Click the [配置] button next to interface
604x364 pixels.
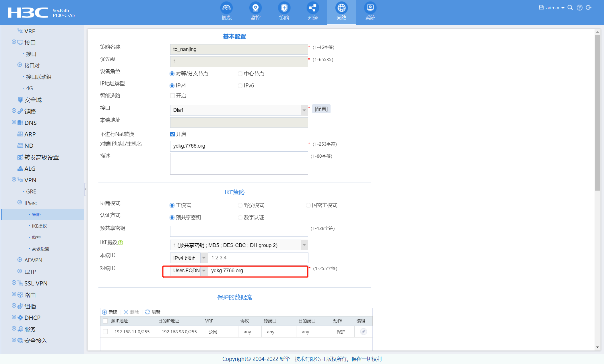pyautogui.click(x=321, y=109)
